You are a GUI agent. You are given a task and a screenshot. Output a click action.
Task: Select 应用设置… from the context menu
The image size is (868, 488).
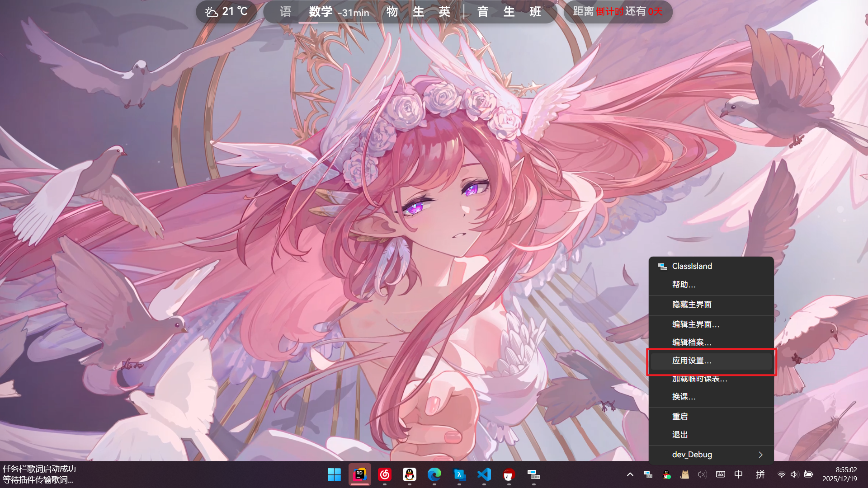click(692, 361)
